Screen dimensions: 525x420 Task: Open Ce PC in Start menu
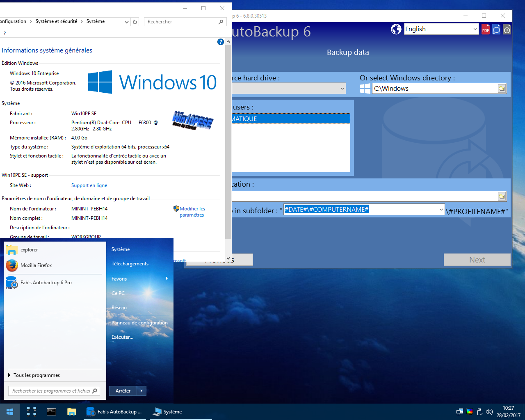118,293
